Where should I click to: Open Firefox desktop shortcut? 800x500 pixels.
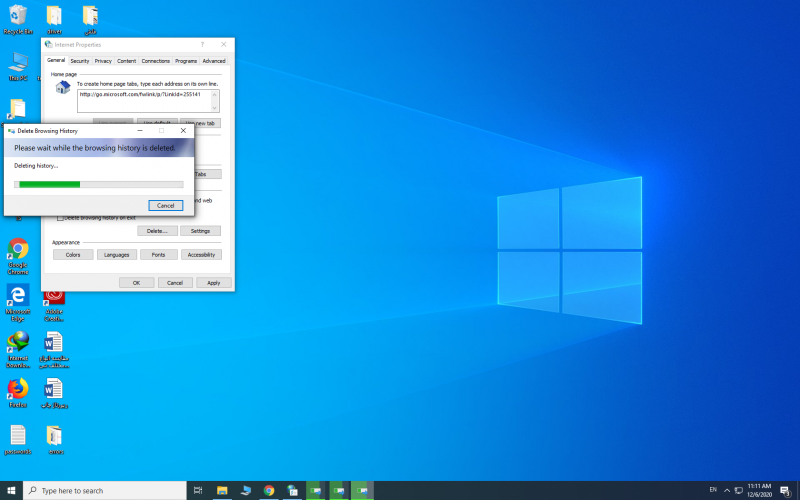point(18,388)
